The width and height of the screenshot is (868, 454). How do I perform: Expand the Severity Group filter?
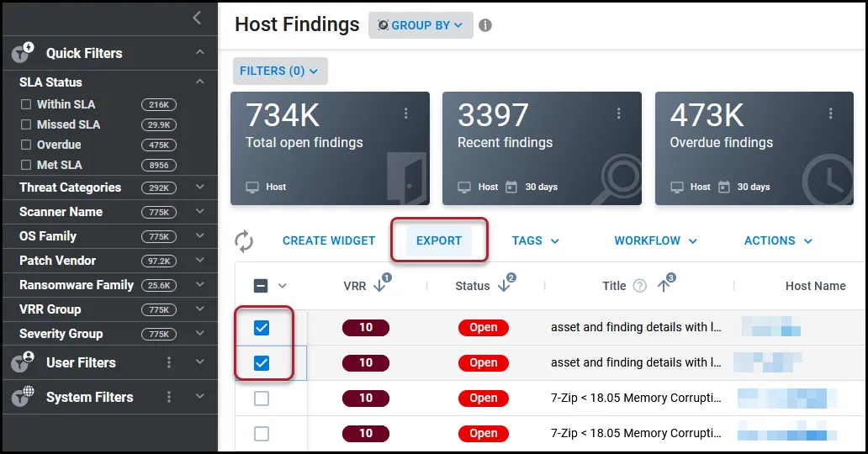[x=200, y=333]
